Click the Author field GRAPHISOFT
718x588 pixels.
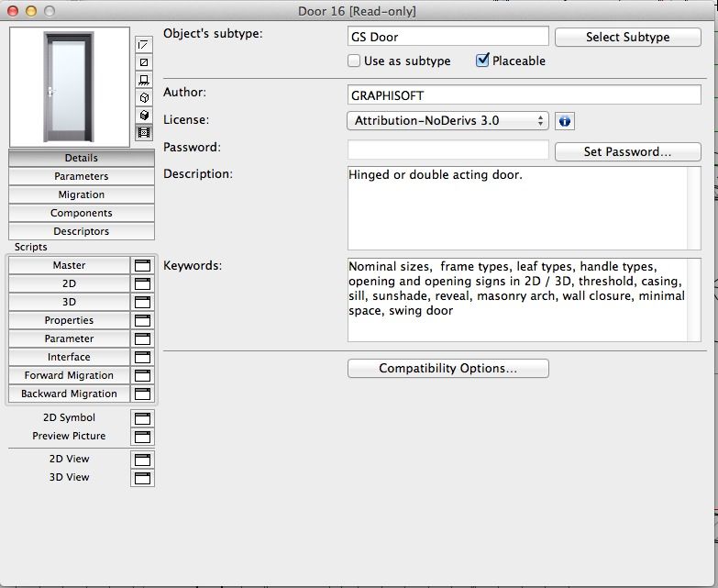525,94
